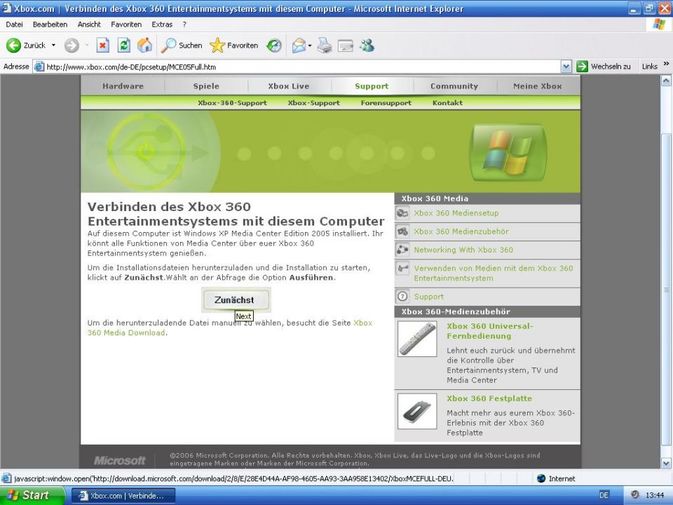Click the DE language indicator
The width and height of the screenshot is (673, 505).
tap(604, 495)
